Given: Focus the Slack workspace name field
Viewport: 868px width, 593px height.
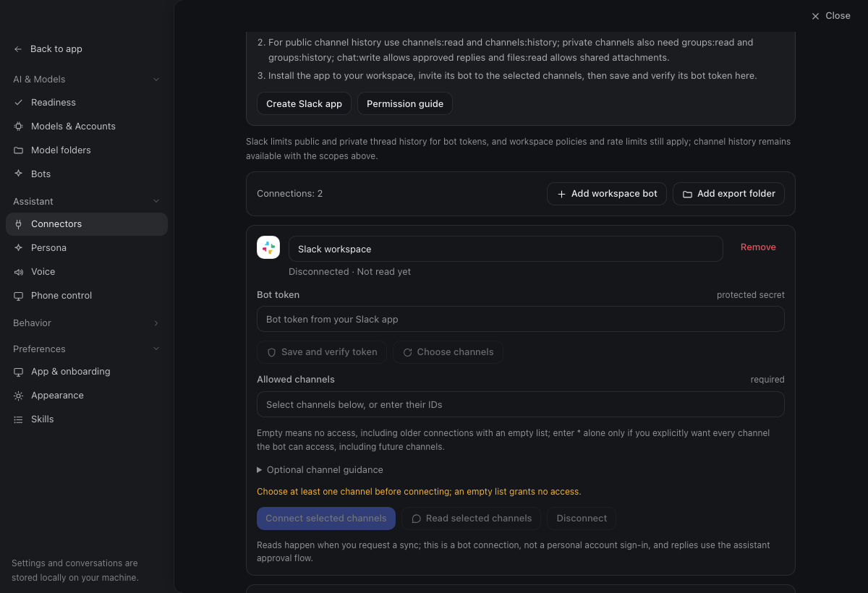Looking at the screenshot, I should [506, 249].
